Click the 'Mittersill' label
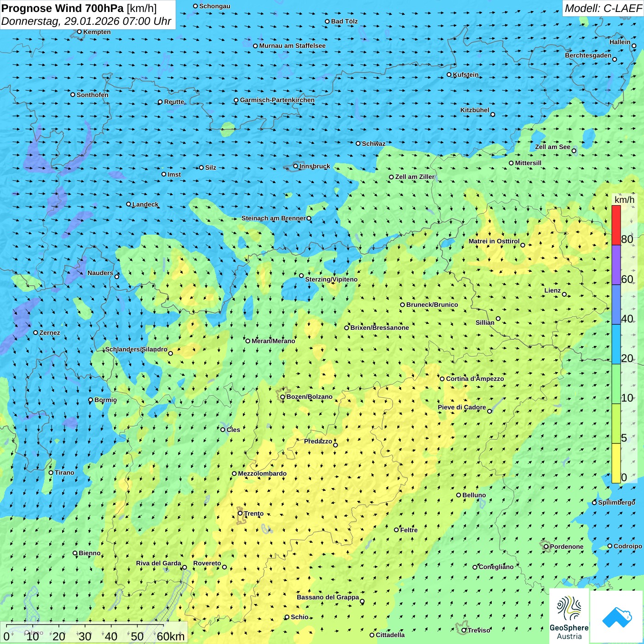 [528, 163]
